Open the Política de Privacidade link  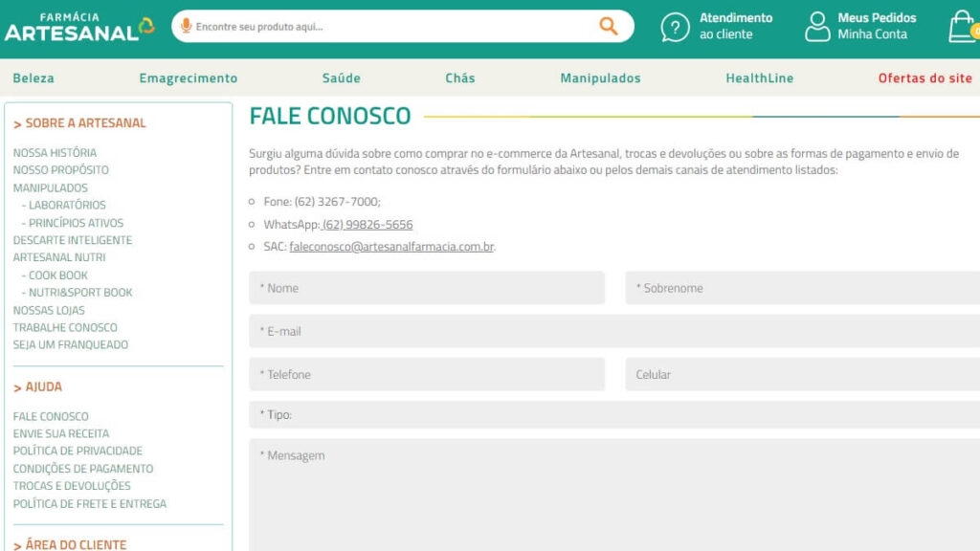pyautogui.click(x=78, y=452)
